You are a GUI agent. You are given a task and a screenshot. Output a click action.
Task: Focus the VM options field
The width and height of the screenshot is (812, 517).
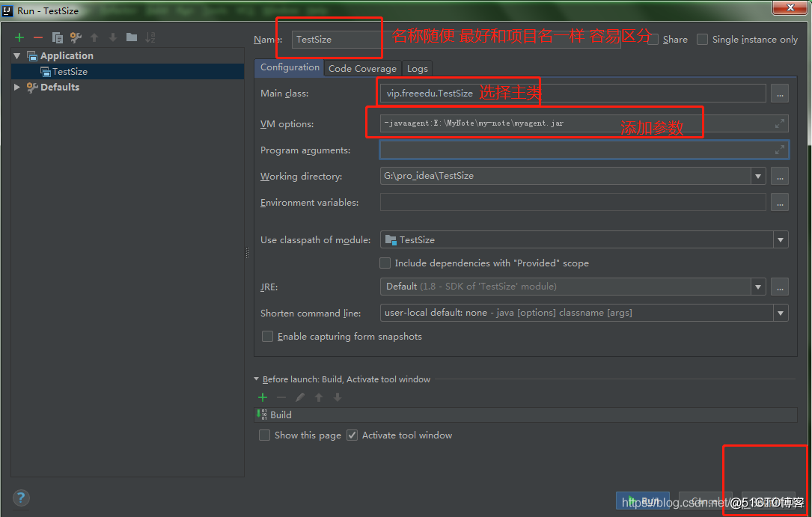(x=584, y=123)
